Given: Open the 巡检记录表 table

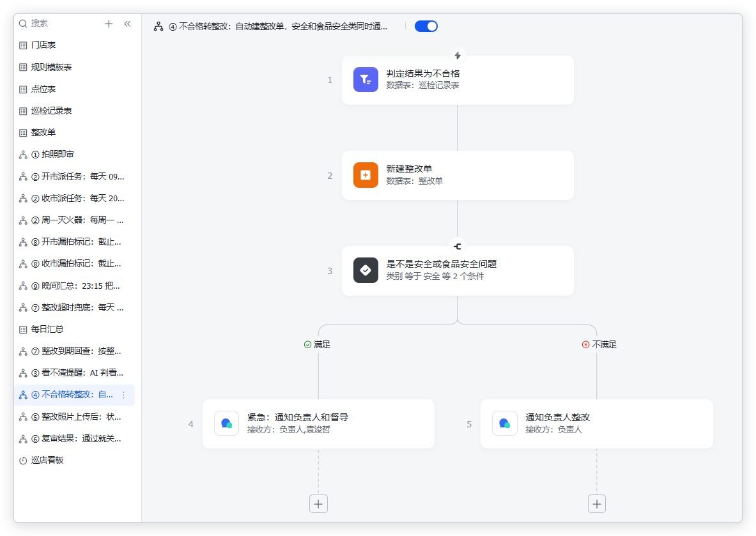Looking at the screenshot, I should point(75,111).
